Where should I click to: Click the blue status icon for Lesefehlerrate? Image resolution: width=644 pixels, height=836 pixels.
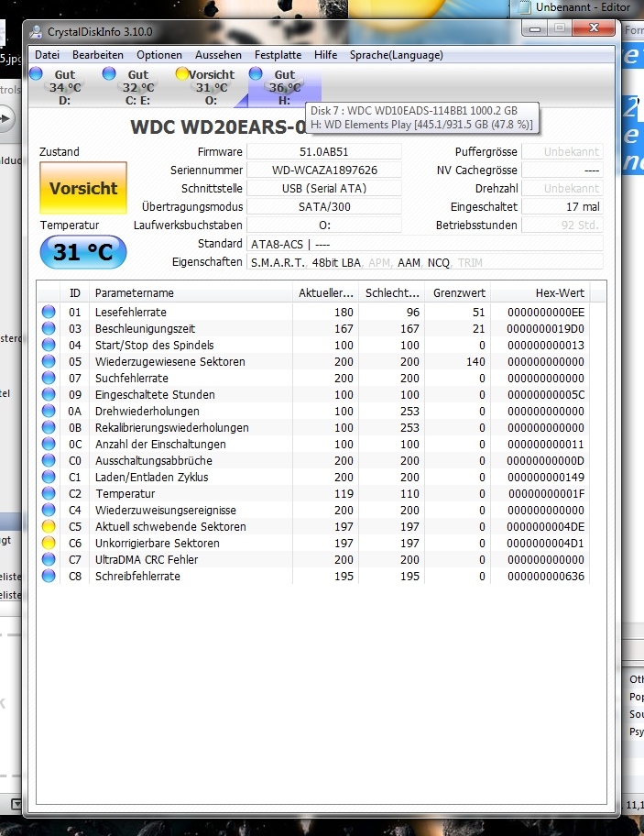coord(49,312)
